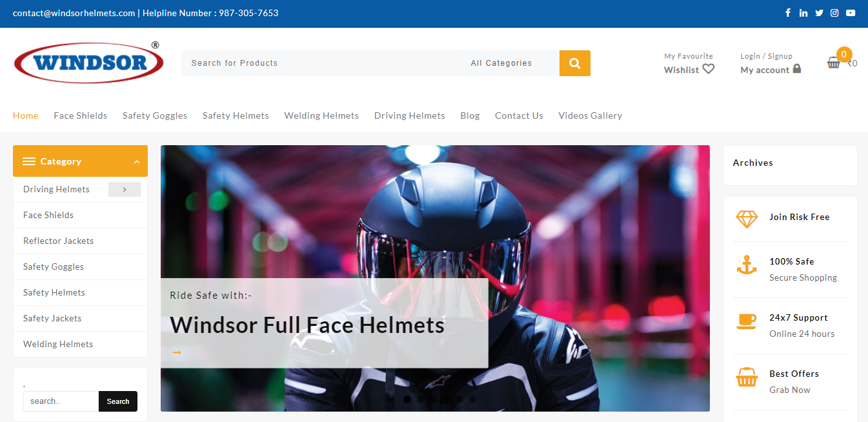This screenshot has width=868, height=422.
Task: Open the My account login link
Action: [x=771, y=70]
